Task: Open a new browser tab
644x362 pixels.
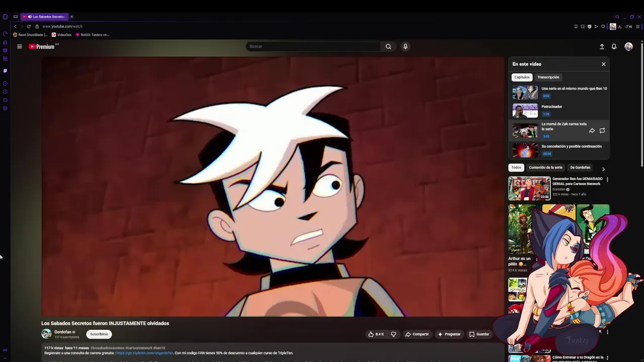Action: [x=71, y=17]
